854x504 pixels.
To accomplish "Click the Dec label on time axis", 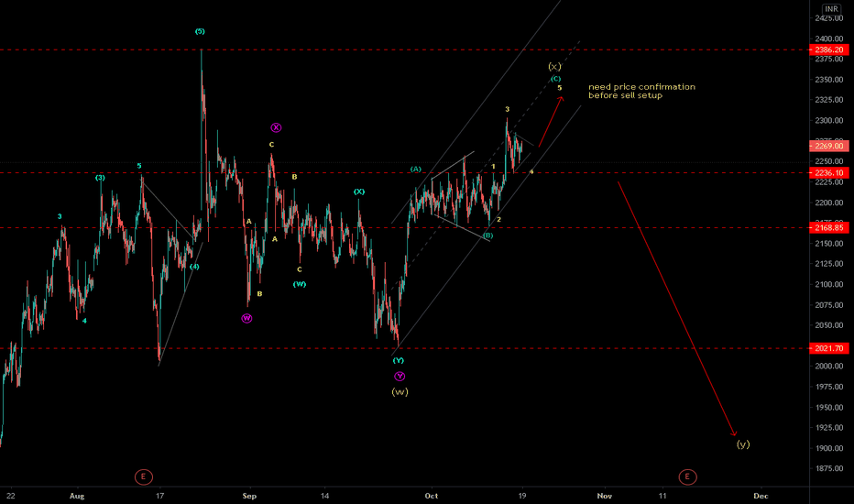I will coord(761,496).
